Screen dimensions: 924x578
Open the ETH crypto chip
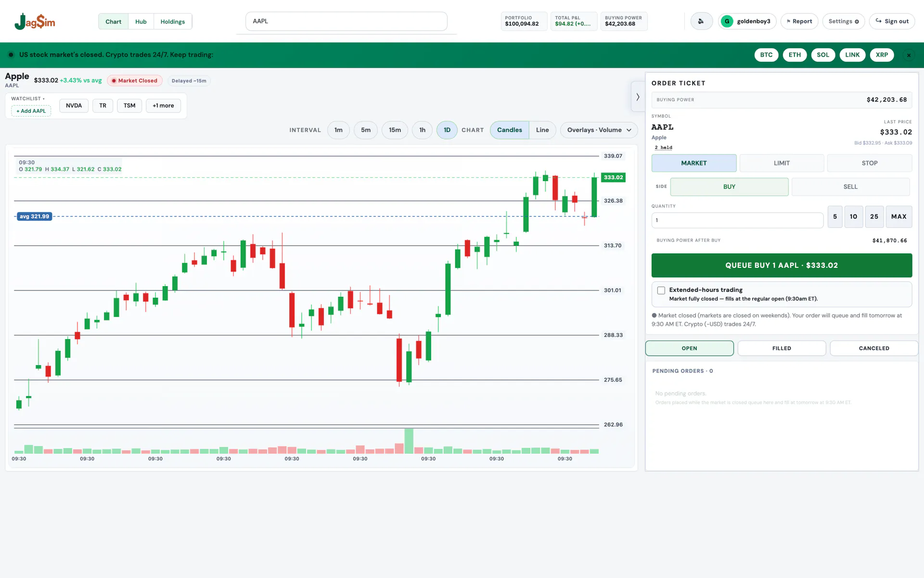coord(795,55)
